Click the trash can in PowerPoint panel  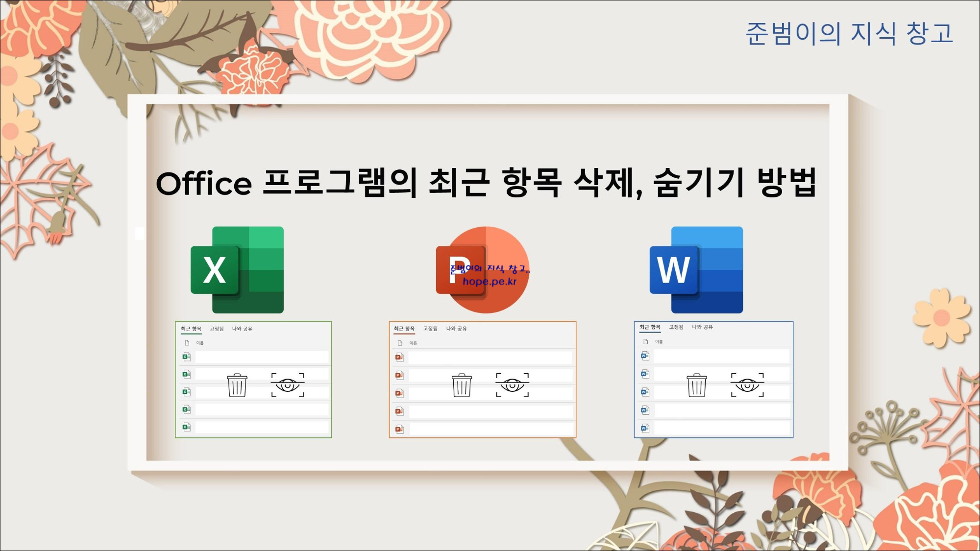tap(462, 385)
